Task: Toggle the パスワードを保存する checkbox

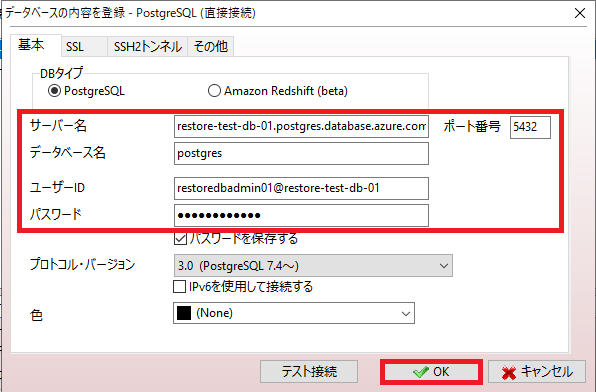Action: pyautogui.click(x=180, y=239)
